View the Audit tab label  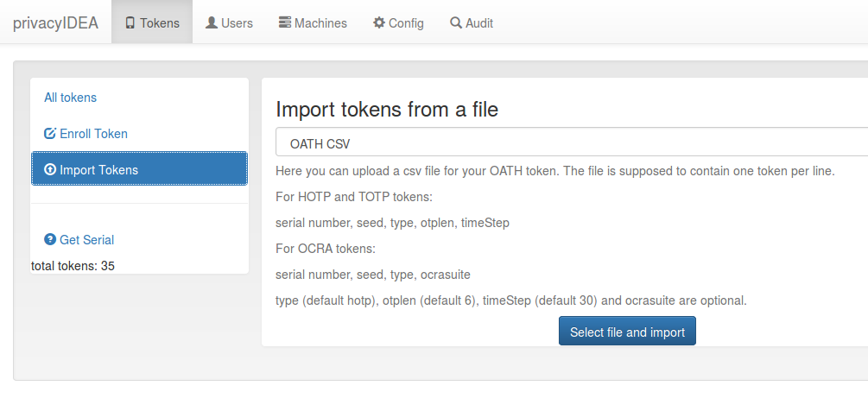click(x=478, y=23)
